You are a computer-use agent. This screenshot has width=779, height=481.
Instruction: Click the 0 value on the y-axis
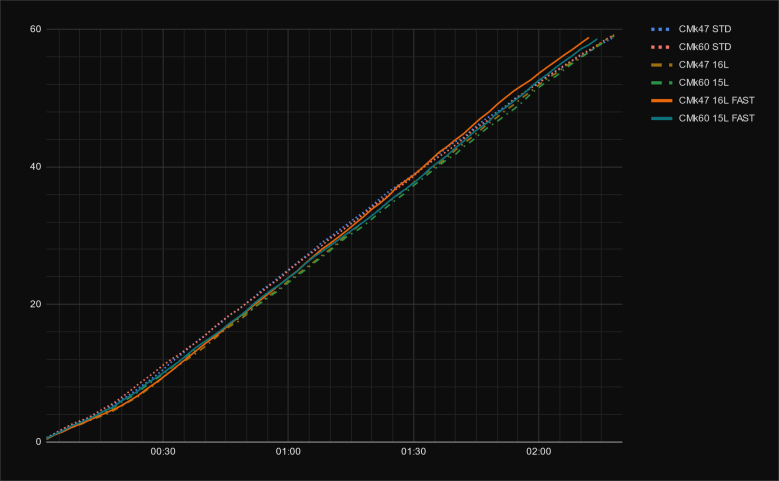tap(37, 441)
